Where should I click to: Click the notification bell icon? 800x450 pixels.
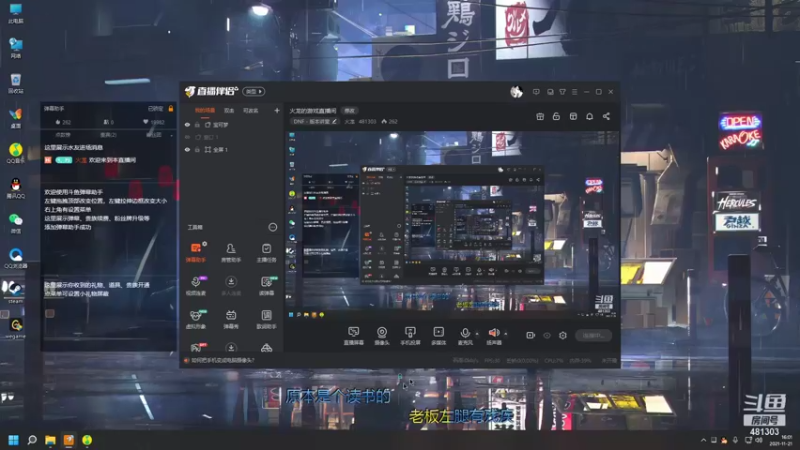pos(589,117)
